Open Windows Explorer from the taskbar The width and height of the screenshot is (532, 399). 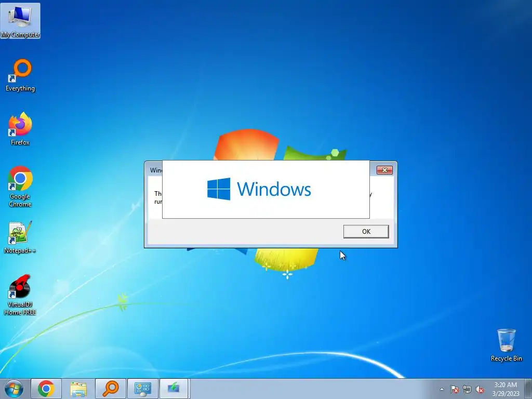78,389
